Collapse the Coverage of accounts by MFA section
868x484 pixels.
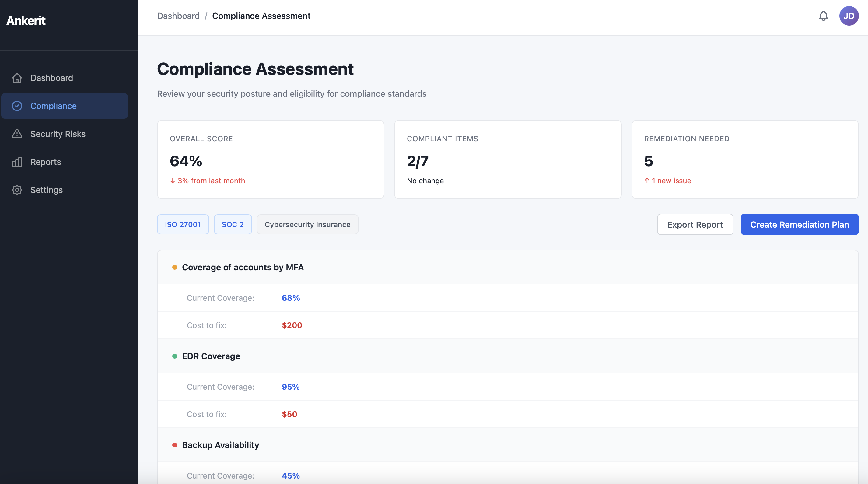click(243, 267)
